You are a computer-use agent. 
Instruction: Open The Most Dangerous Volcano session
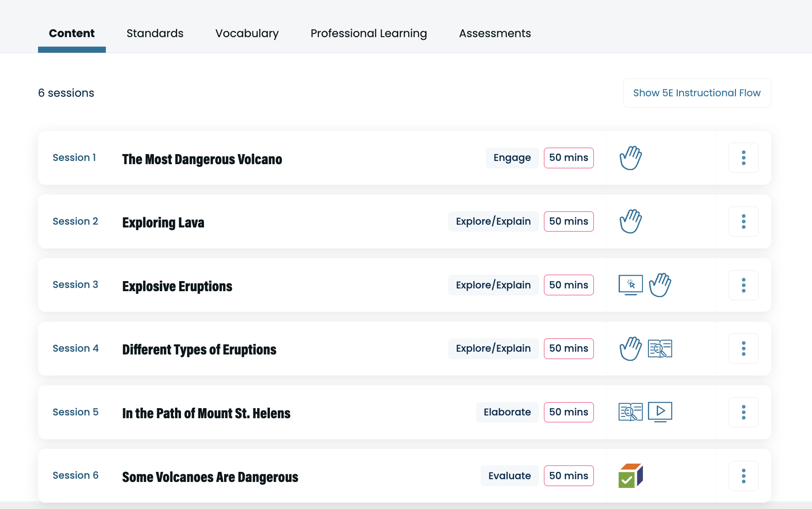pos(202,159)
